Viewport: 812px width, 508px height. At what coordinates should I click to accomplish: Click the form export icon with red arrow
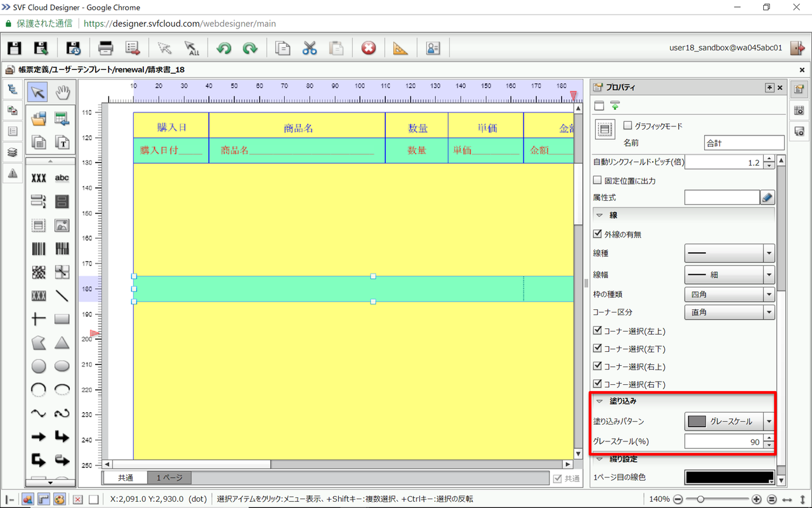[133, 48]
